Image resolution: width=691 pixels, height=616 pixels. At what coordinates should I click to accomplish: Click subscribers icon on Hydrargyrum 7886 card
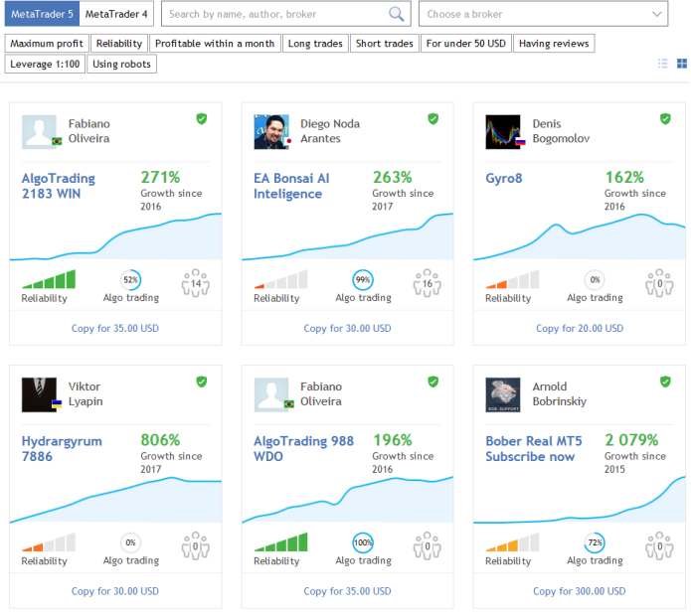click(195, 545)
